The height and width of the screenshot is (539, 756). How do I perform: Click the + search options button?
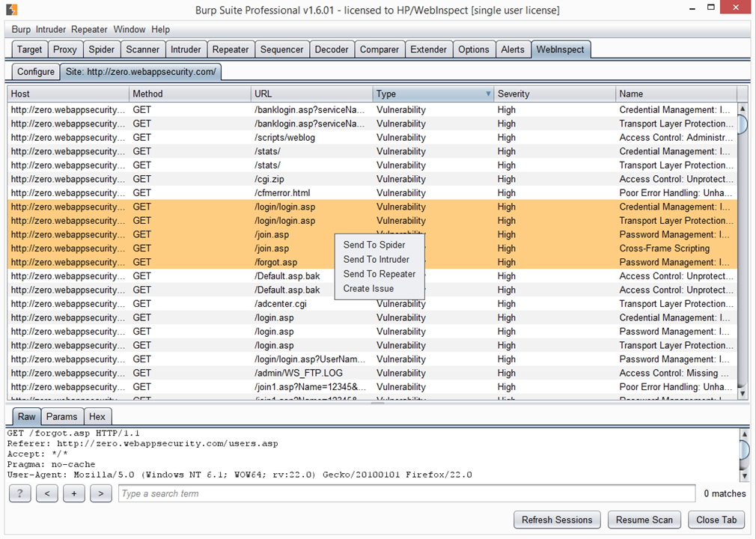pos(74,493)
